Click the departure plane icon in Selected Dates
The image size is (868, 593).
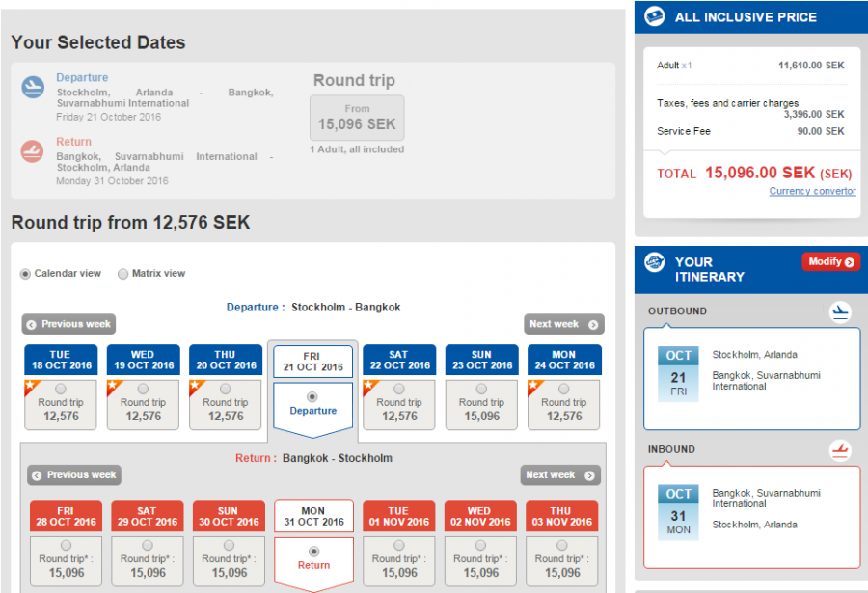33,88
